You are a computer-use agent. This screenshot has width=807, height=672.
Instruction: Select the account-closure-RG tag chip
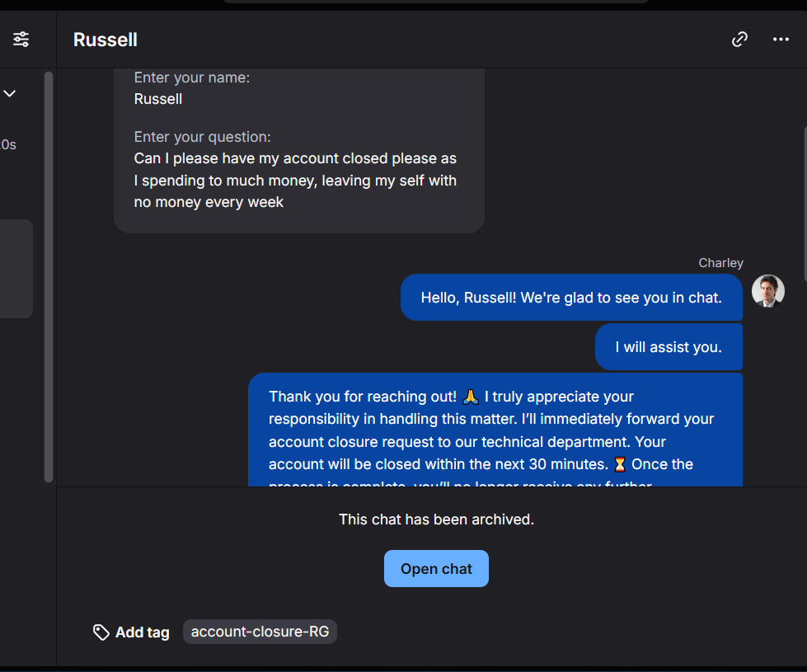coord(260,632)
